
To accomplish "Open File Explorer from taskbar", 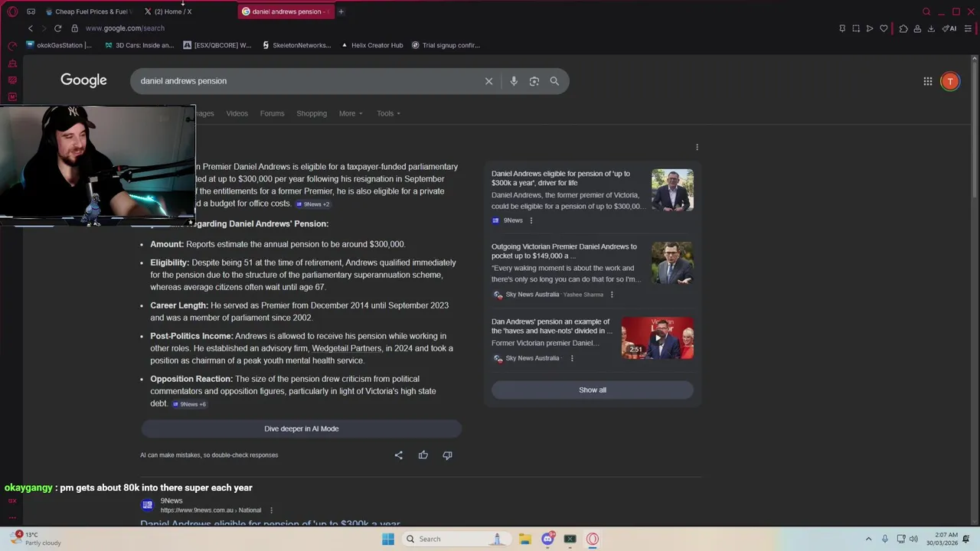I will pyautogui.click(x=524, y=539).
